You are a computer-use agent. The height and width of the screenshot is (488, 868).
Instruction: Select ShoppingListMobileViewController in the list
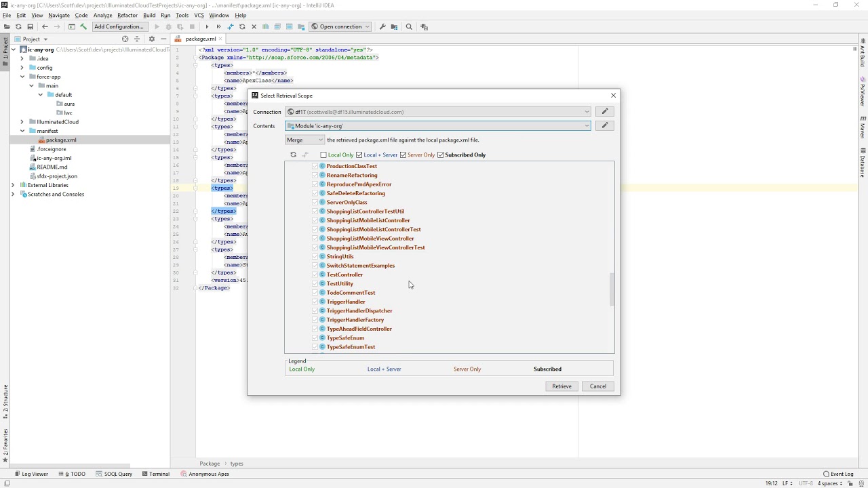tap(370, 239)
